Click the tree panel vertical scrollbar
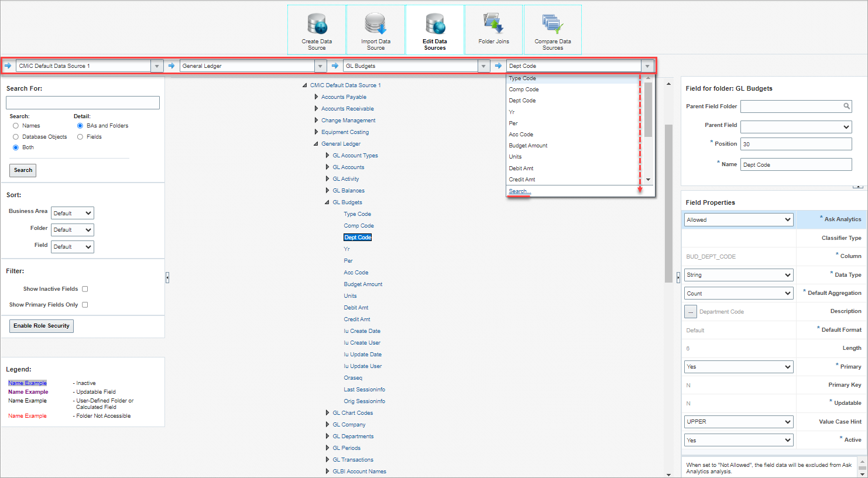Viewport: 868px width, 478px height. (668, 204)
